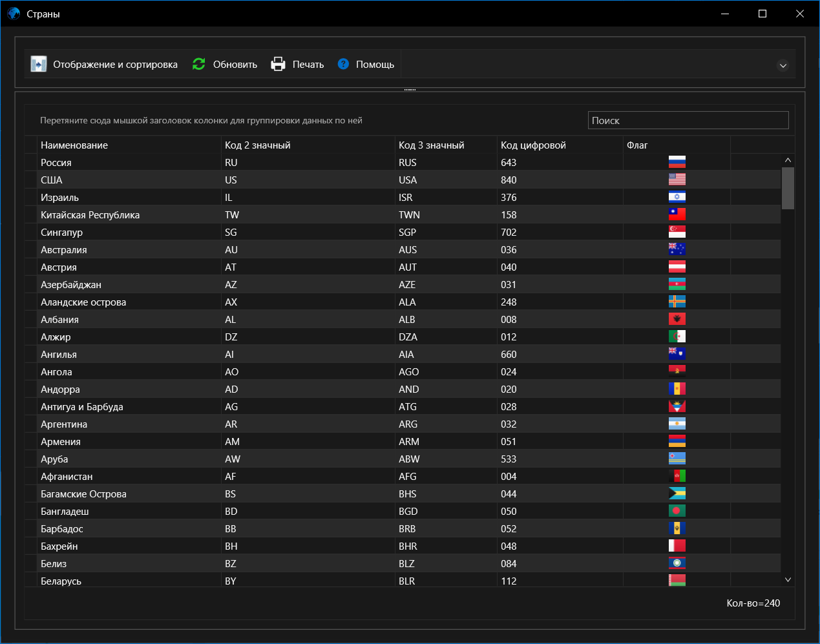Click the Поиск search field
The image size is (820, 644).
688,120
